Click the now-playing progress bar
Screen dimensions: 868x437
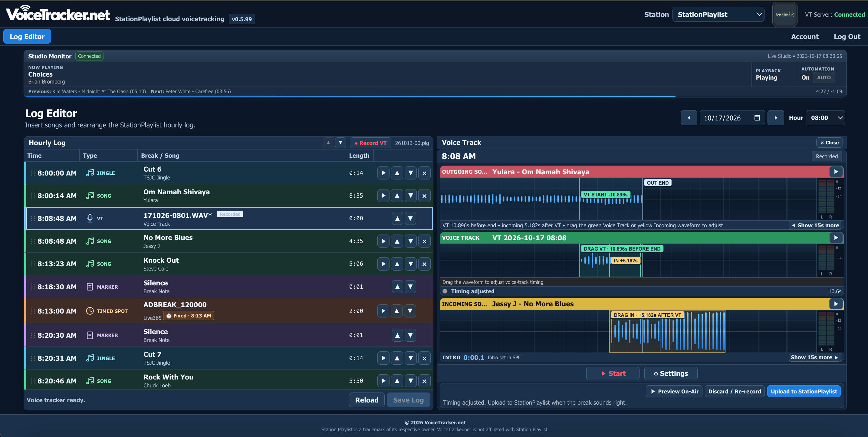435,96
